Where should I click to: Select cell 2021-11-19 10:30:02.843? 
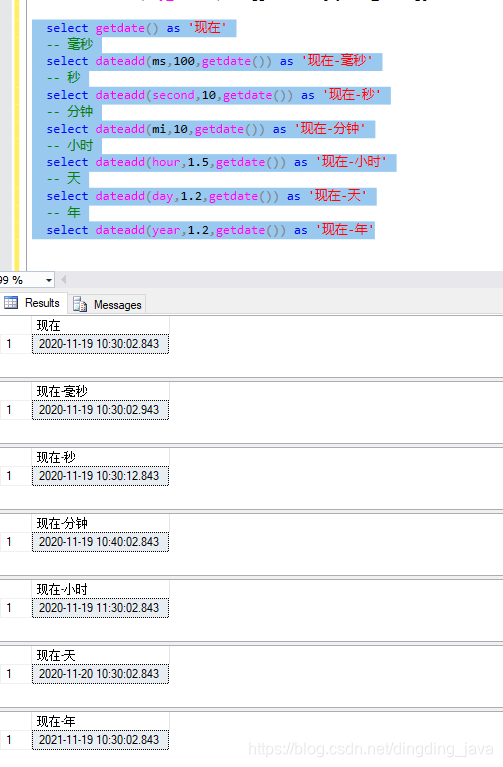tap(100, 740)
